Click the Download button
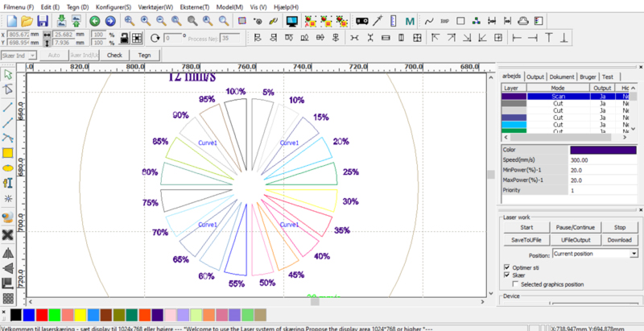Screen dimensions: 644x331 pos(619,240)
